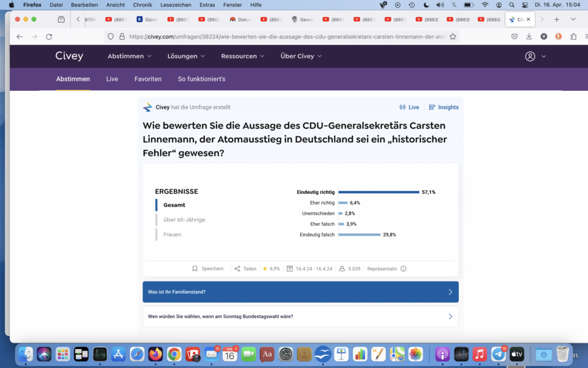
Task: Open a new browser tab
Action: 556,19
